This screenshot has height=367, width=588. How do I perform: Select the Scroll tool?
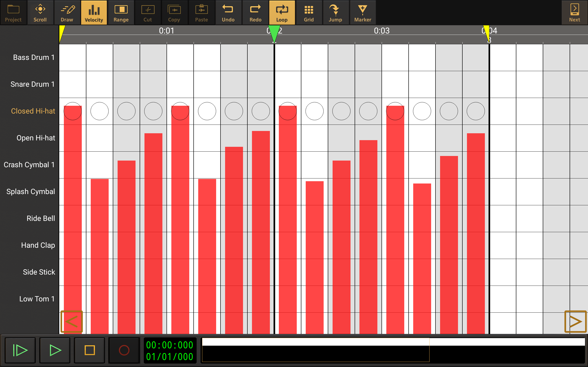[x=40, y=13]
